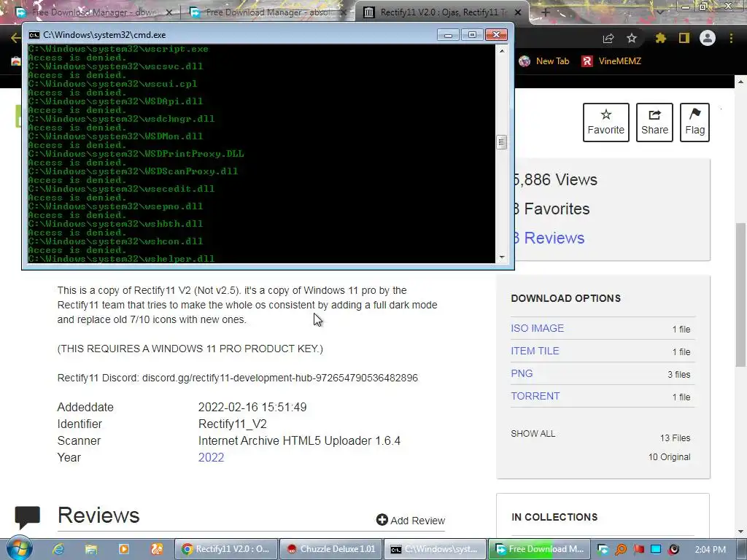Screen dimensions: 747x560
Task: Open the Windows Start orb
Action: click(x=20, y=548)
